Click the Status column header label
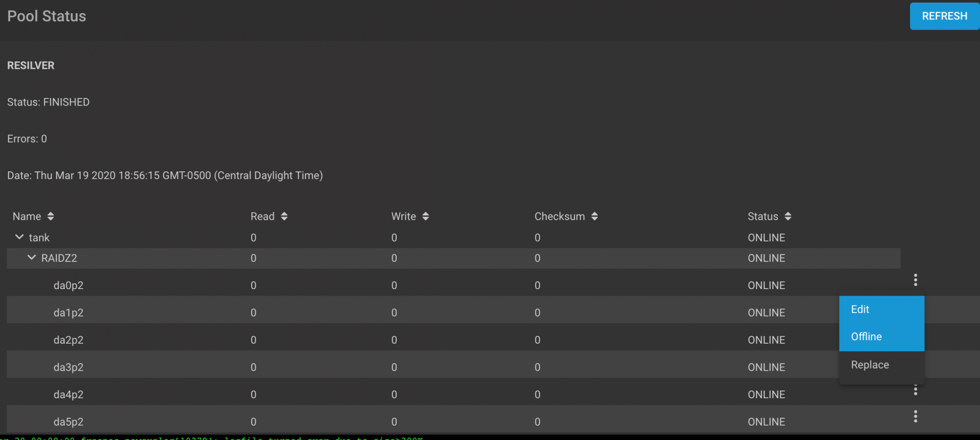 click(x=763, y=216)
